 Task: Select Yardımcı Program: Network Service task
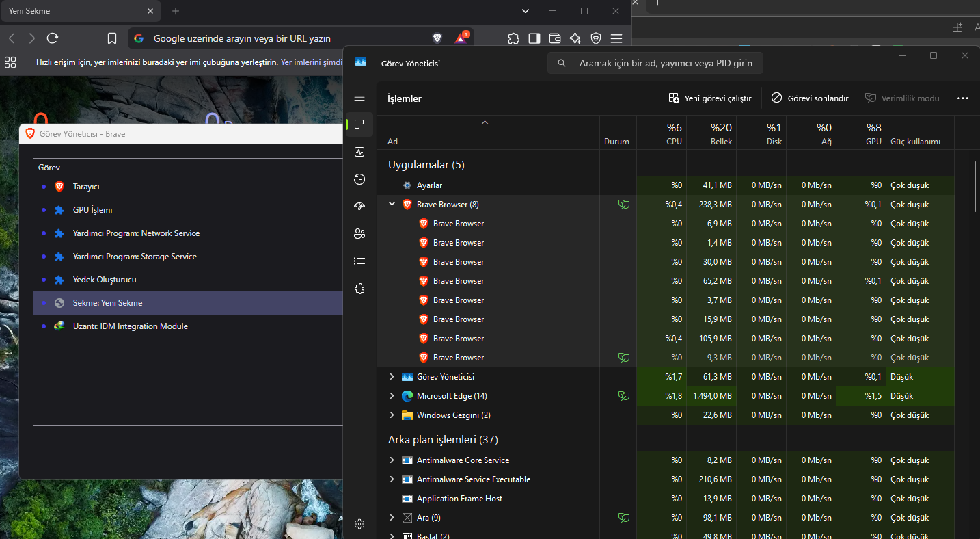point(188,233)
